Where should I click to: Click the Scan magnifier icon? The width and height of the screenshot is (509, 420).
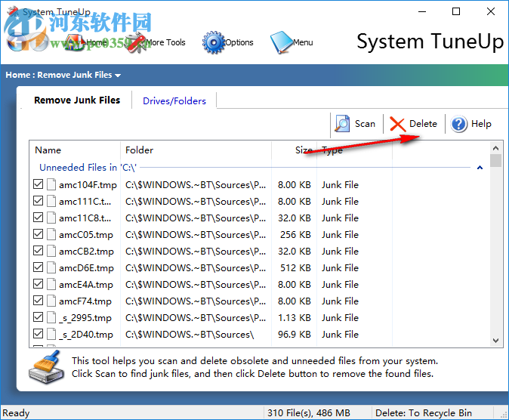point(342,124)
